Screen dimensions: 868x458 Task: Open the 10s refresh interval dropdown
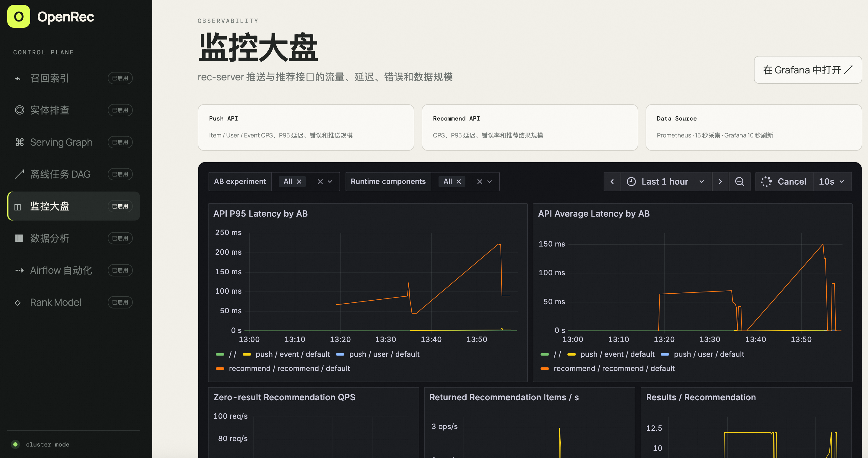click(832, 182)
